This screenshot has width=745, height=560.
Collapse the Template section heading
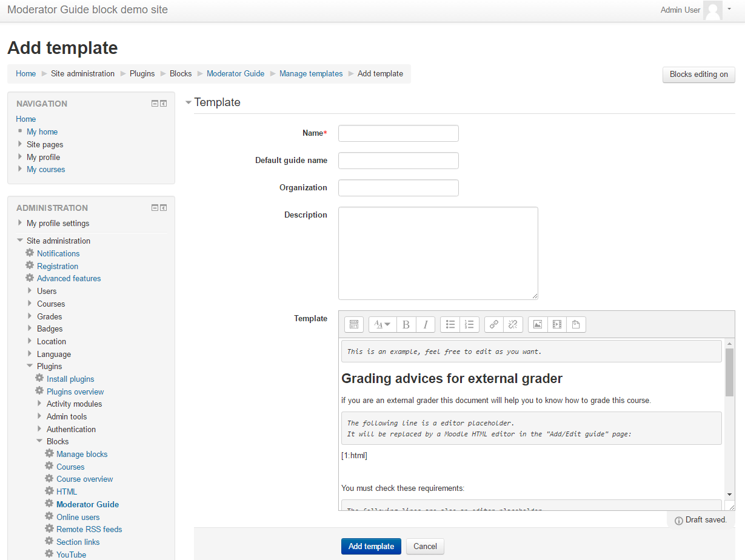(189, 102)
